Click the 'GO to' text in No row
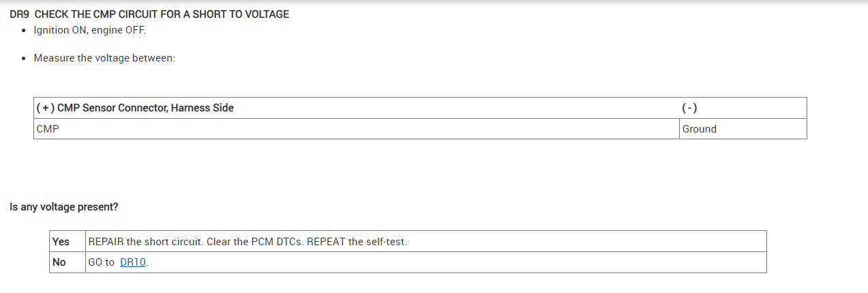868x293 pixels. coord(102,262)
